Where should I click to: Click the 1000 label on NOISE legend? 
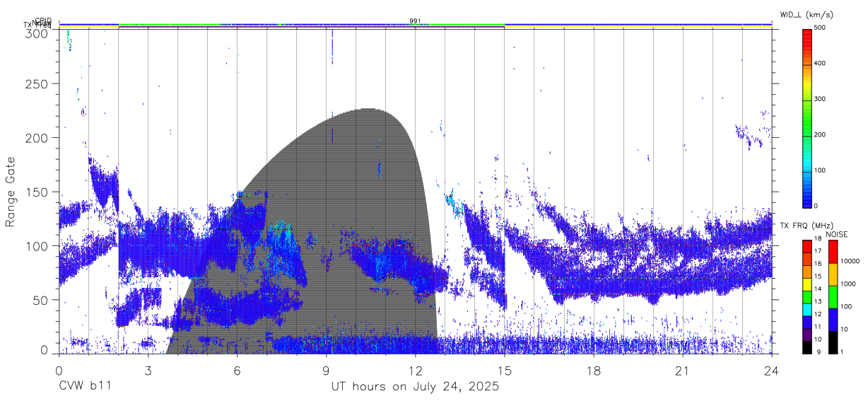[848, 284]
